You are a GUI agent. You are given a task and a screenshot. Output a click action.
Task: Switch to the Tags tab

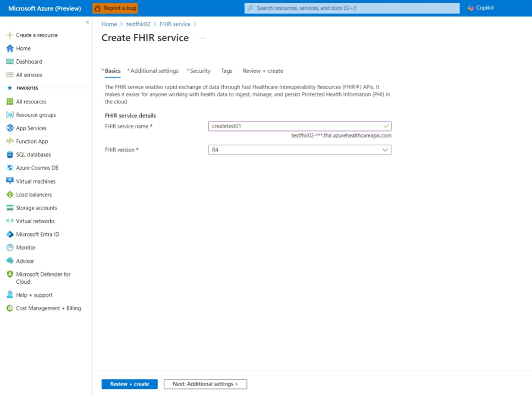coord(226,70)
